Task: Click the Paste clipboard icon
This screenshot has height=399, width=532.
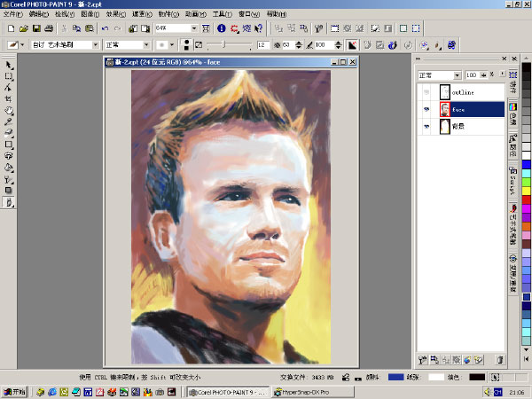Action: coord(90,28)
